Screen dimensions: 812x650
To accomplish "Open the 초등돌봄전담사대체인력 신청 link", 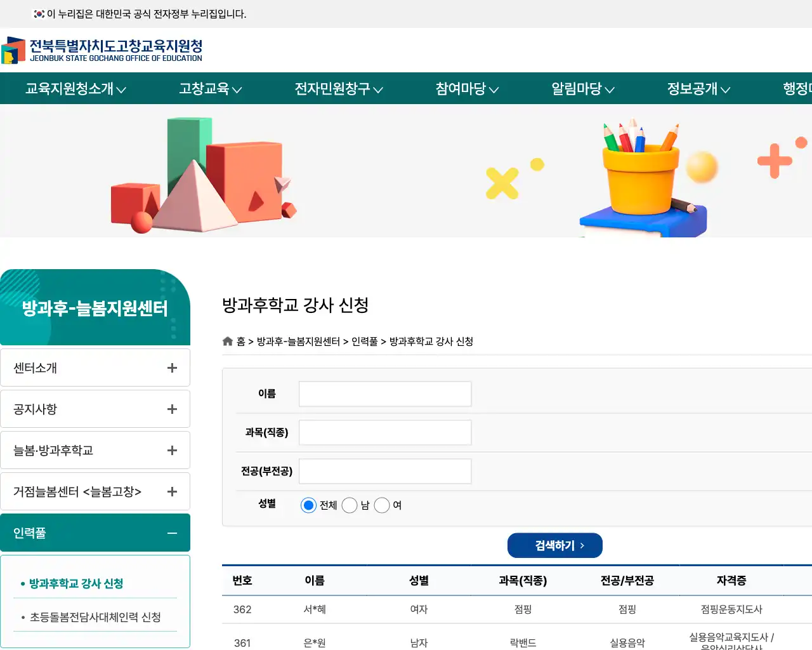I will (94, 616).
